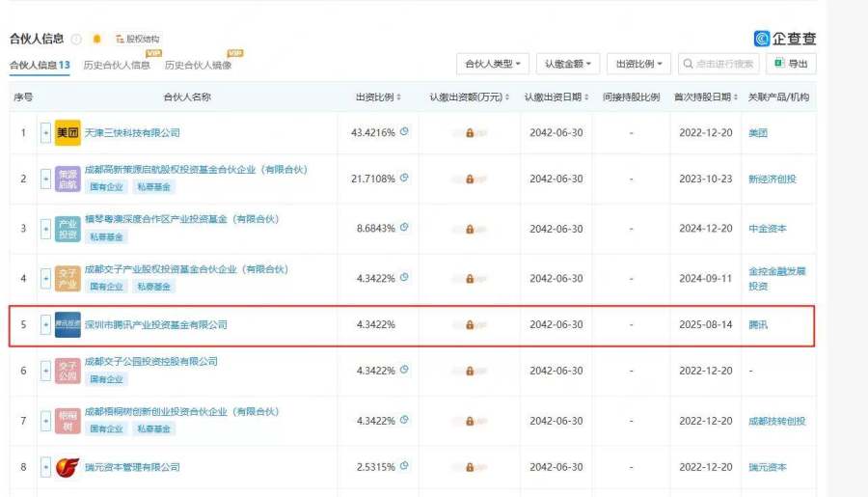Open the 历史合伙人信息 tab
868x497 pixels.
117,65
